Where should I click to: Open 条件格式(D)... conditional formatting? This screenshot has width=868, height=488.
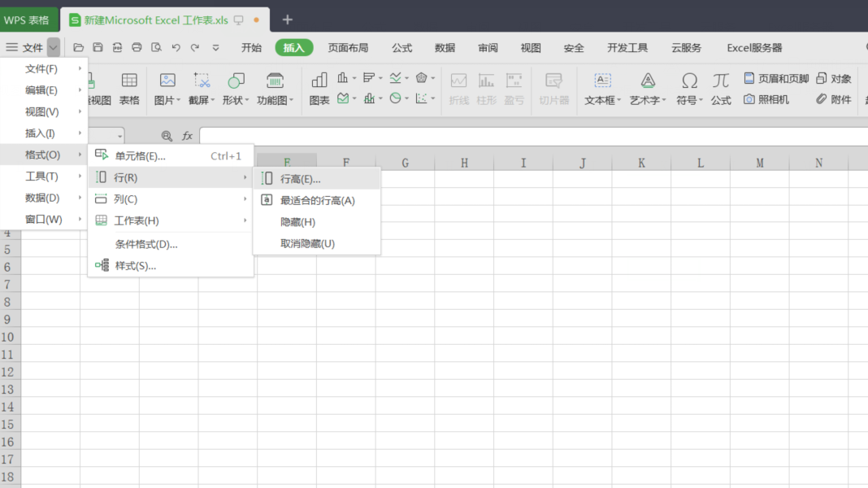click(171, 244)
